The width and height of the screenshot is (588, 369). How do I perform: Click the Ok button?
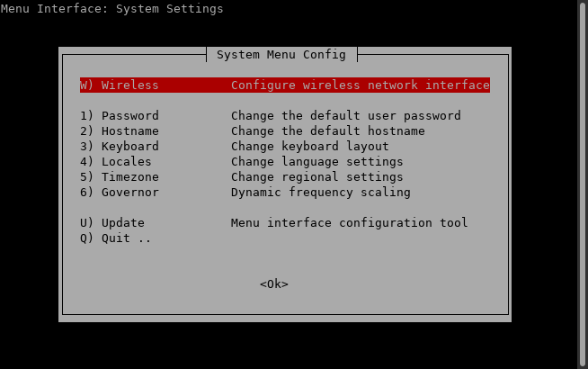[274, 284]
